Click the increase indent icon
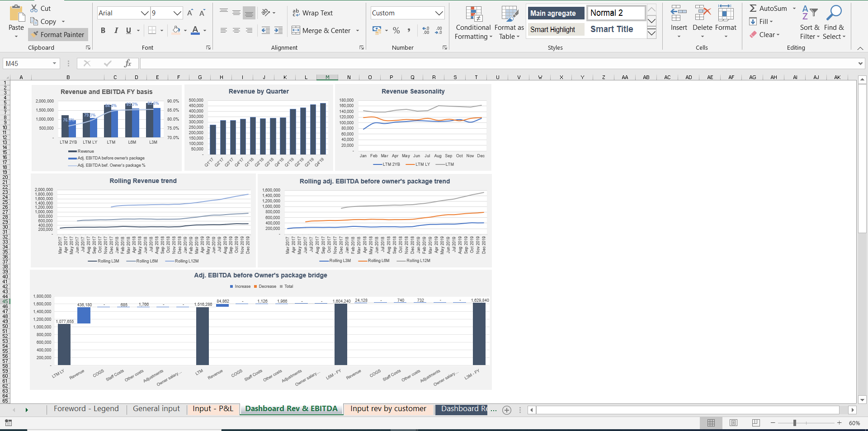Image resolution: width=868 pixels, height=431 pixels. point(278,30)
